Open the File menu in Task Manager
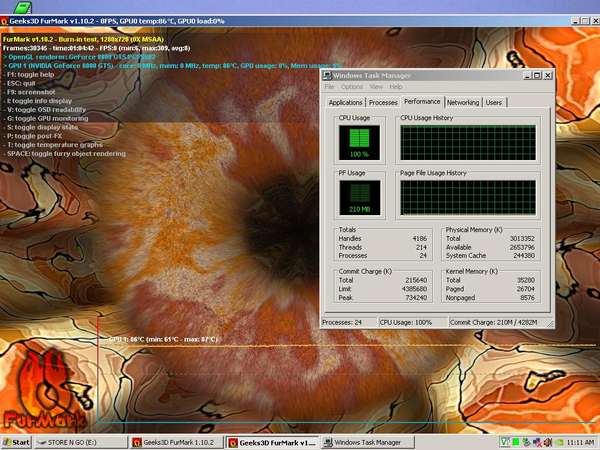 coord(329,87)
